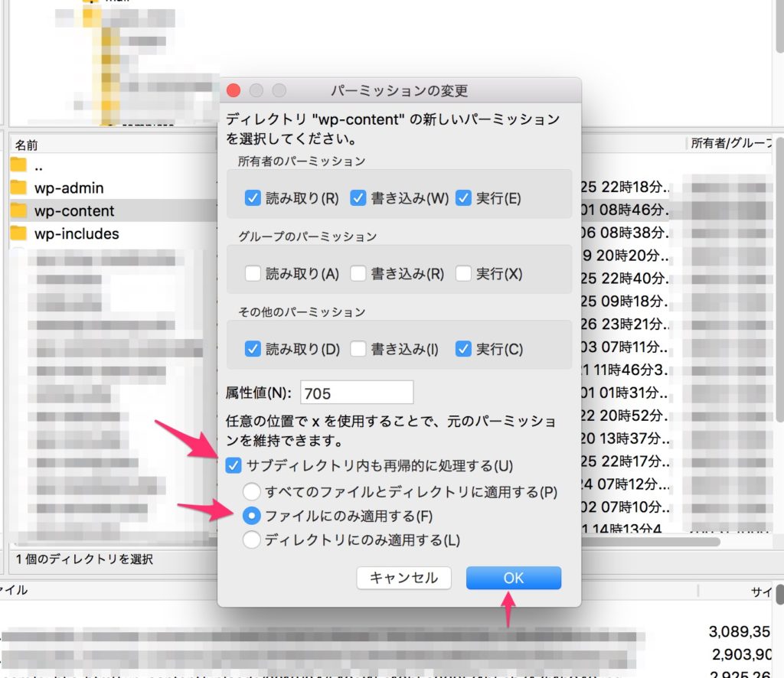Uncheck owner 書き込み(W) checkbox

point(358,198)
